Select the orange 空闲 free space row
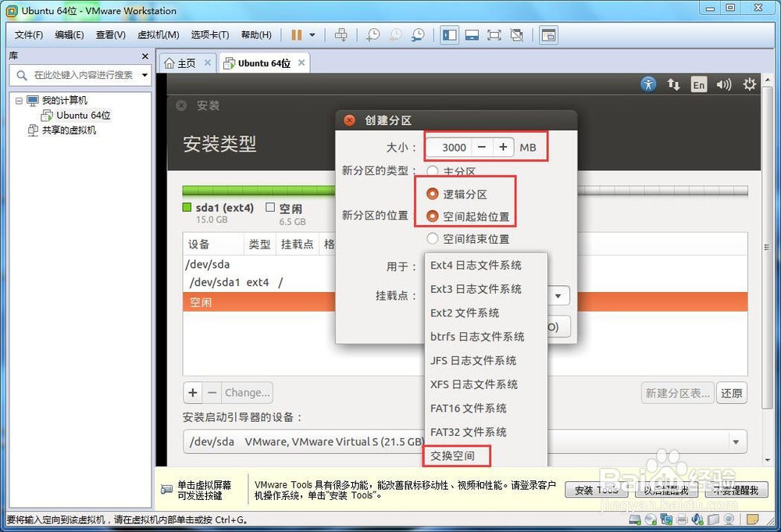 tap(259, 302)
